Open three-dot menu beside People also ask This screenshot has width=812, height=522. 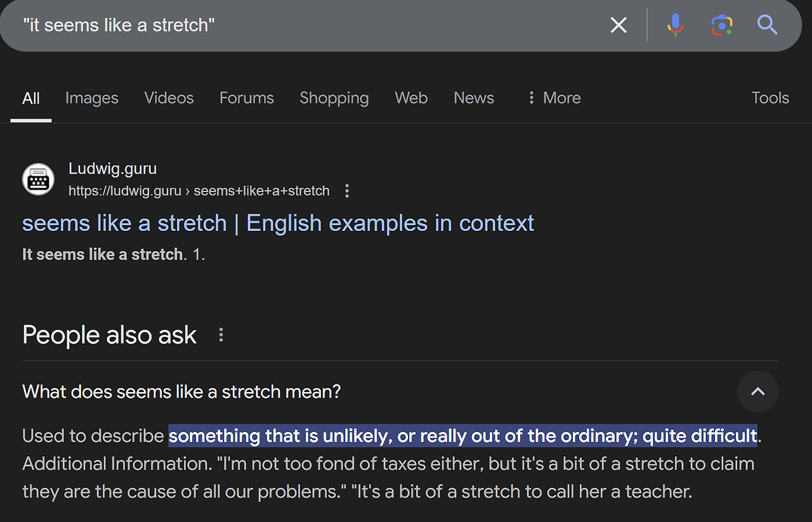coord(221,335)
